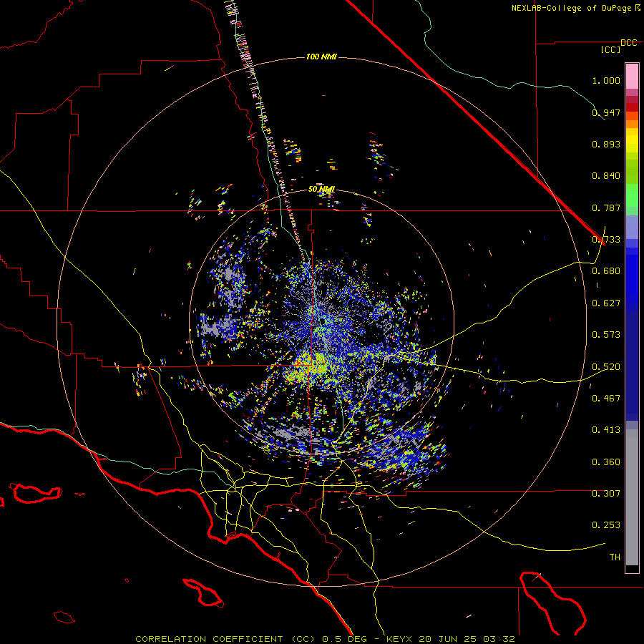
Task: Click the TH threshold label
Action: pos(615,557)
